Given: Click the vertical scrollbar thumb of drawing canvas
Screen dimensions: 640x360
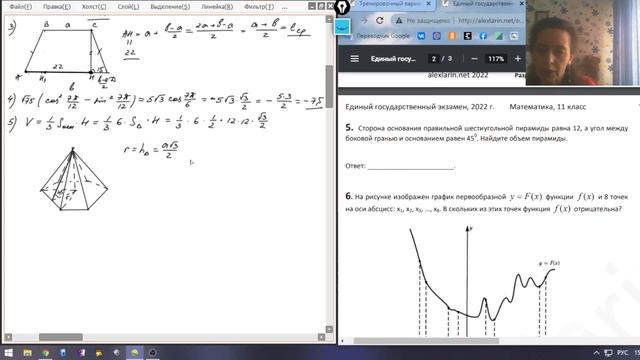Looking at the screenshot, I should [329, 86].
